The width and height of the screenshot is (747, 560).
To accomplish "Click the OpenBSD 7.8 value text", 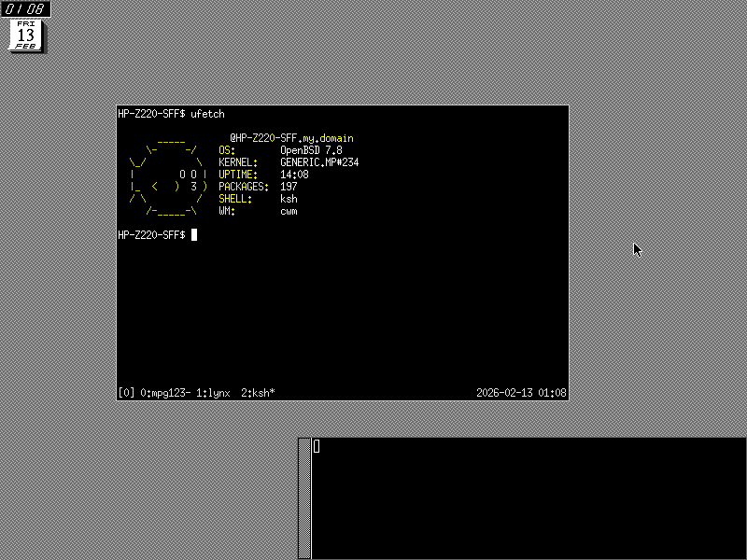I will point(311,150).
